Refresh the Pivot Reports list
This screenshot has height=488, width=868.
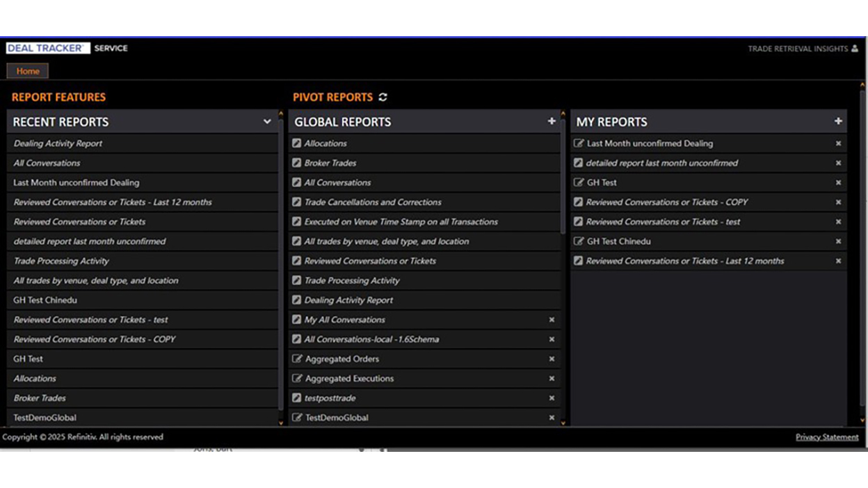click(x=383, y=97)
